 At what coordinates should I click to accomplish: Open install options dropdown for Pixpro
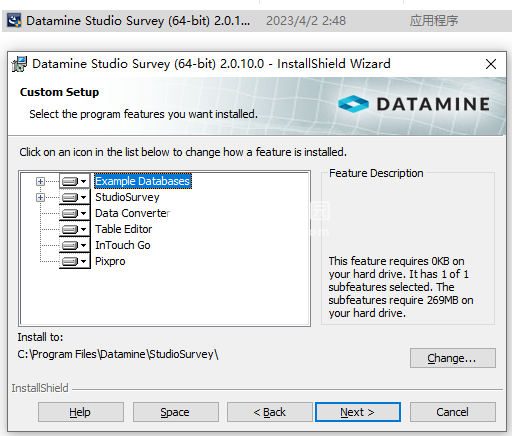click(x=75, y=261)
